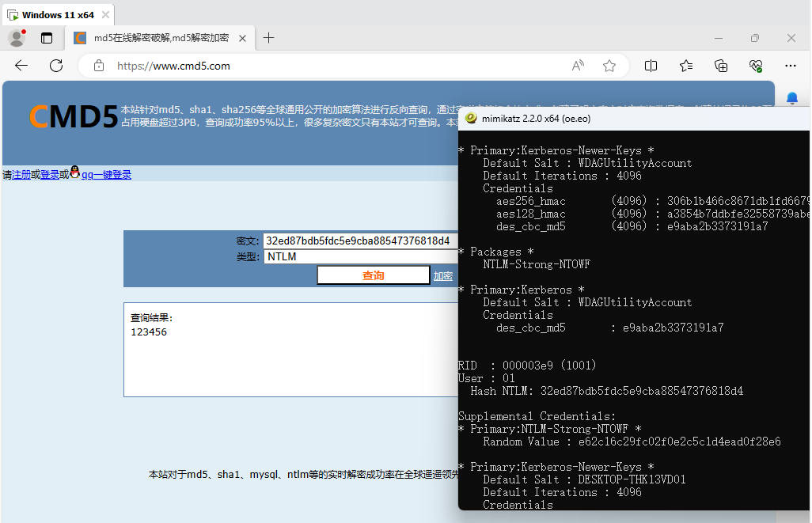
Task: Turn on Read aloud icon
Action: tap(578, 66)
